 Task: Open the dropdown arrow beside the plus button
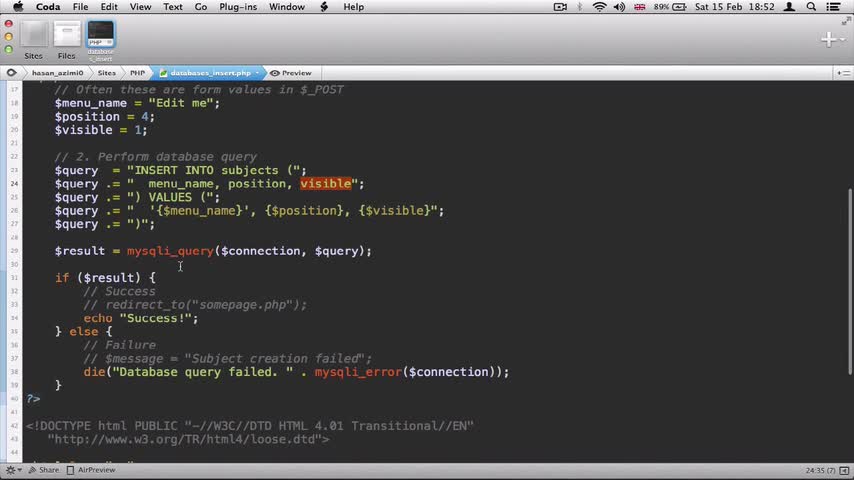[842, 39]
